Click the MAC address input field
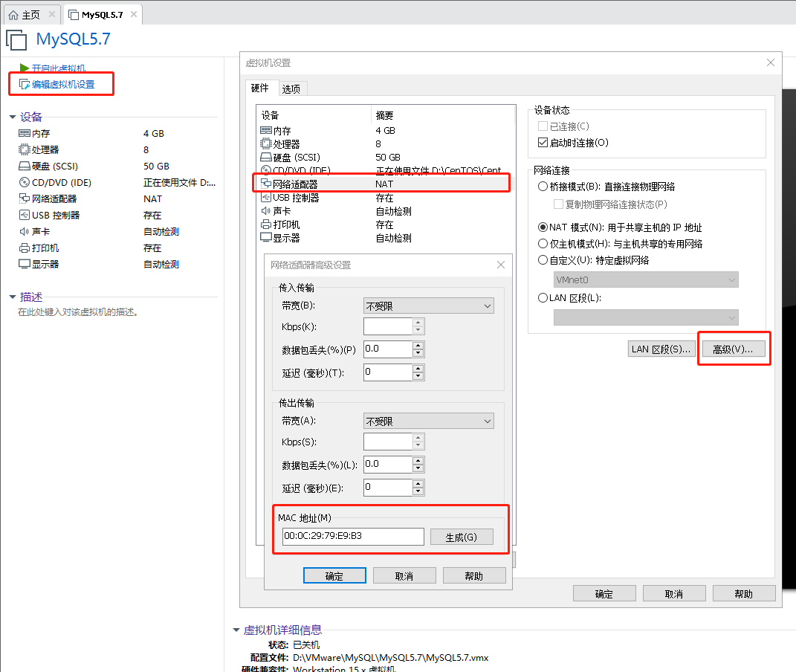Viewport: 796px width, 672px height. [x=353, y=536]
